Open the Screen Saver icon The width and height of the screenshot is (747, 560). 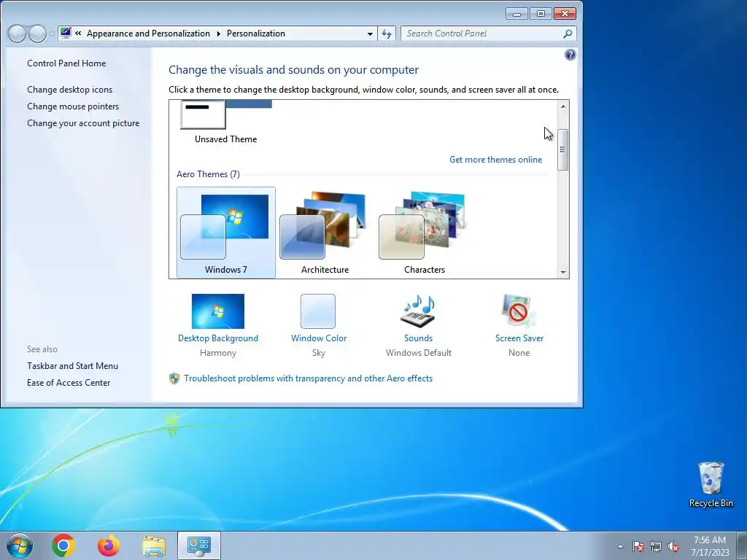pos(519,311)
